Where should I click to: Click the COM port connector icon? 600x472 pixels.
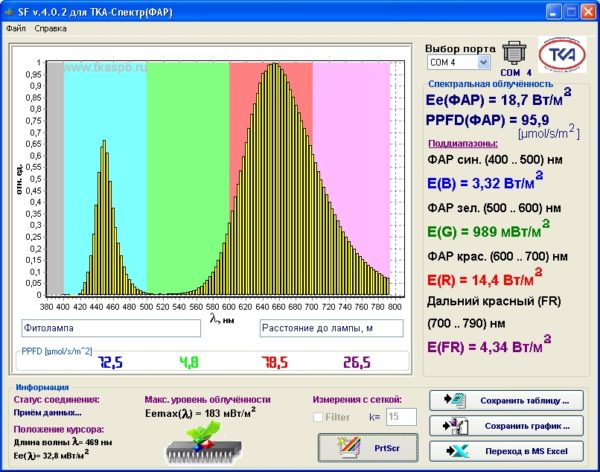(514, 52)
